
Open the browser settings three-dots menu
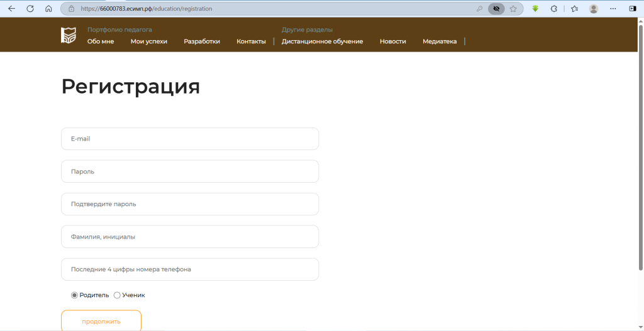(x=613, y=9)
